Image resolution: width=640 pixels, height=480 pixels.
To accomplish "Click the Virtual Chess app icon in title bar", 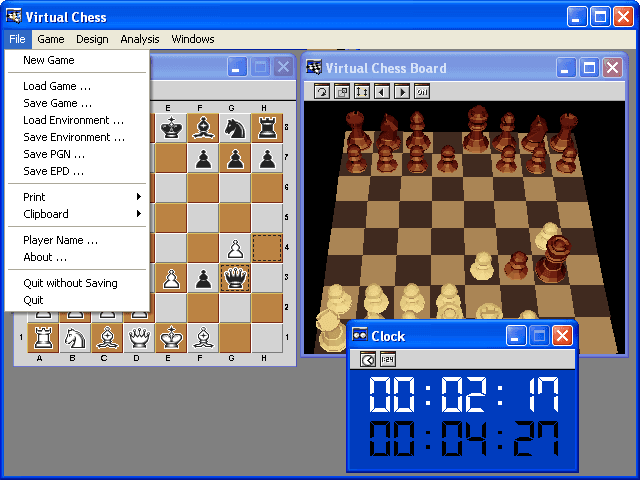I will (13, 16).
